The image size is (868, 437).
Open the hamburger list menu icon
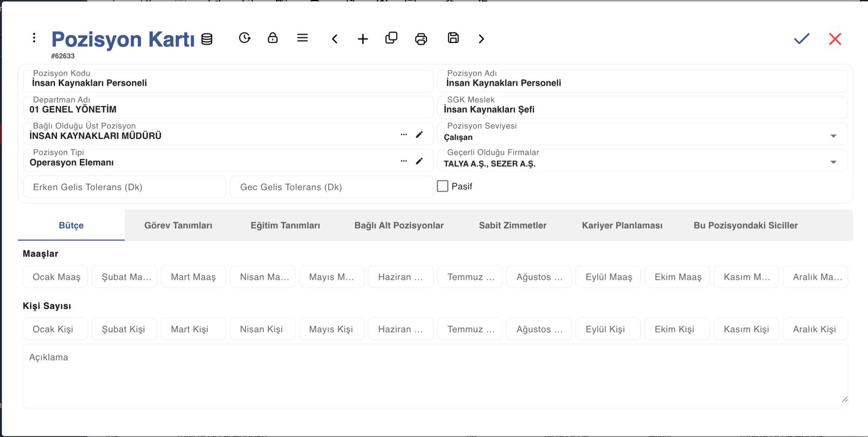point(303,37)
